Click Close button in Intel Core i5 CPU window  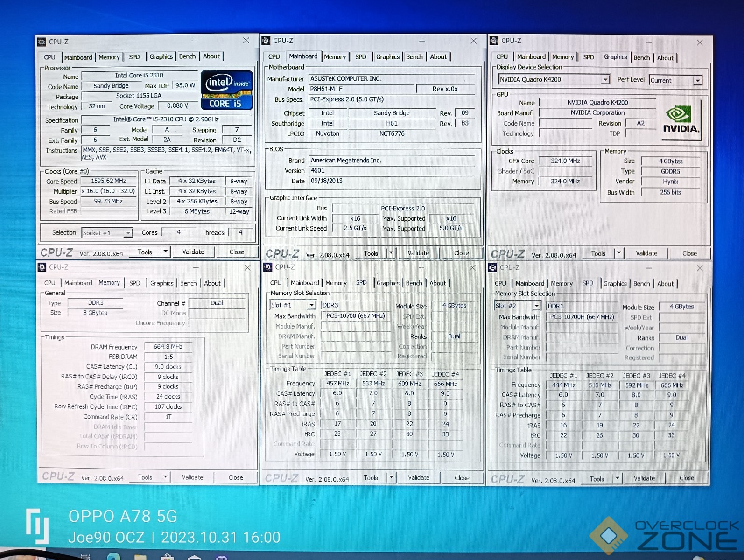point(237,252)
